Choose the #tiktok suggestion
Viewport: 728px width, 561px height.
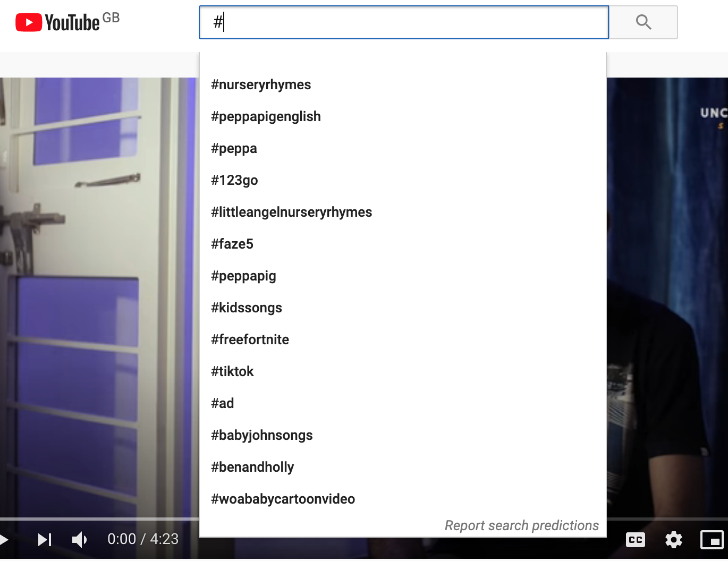(x=403, y=371)
